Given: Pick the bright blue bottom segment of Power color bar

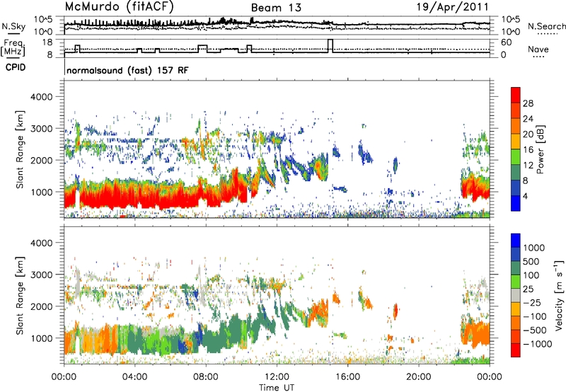Looking at the screenshot, I should 516,203.
